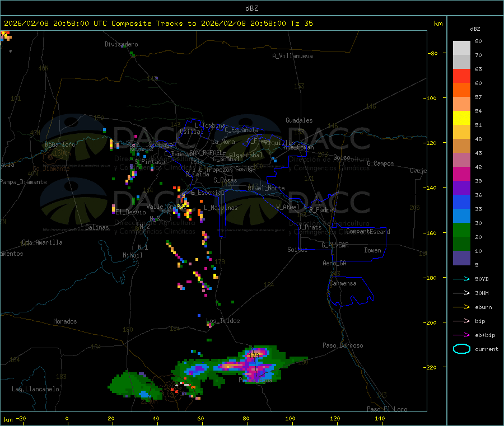Click the Los_Toldos map label
Image resolution: width=504 pixels, height=426 pixels.
click(223, 321)
